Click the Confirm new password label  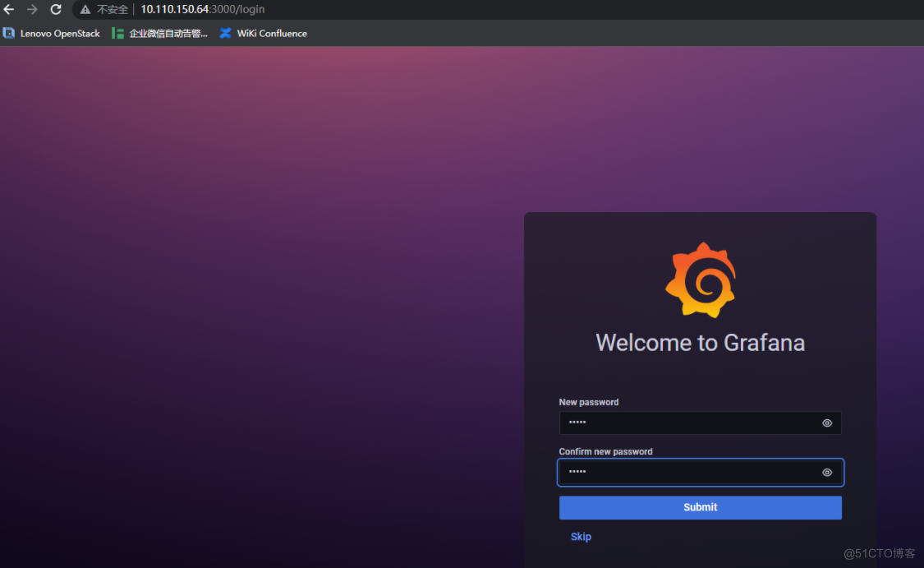[606, 452]
